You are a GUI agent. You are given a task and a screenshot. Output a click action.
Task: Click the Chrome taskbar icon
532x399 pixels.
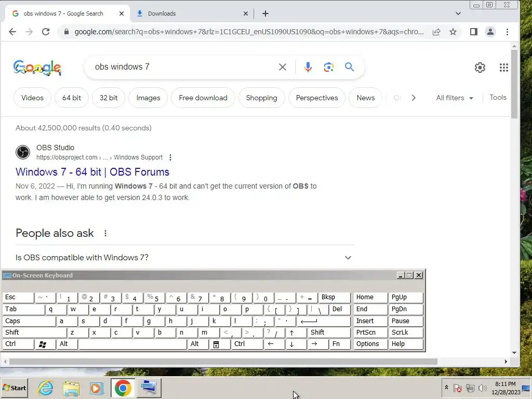(123, 388)
